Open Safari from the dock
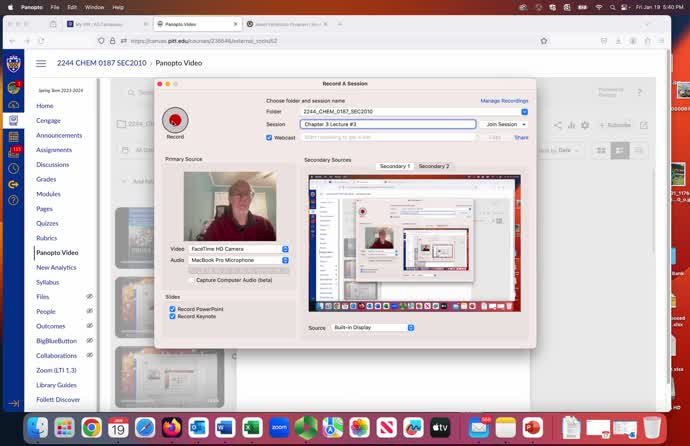 (145, 428)
